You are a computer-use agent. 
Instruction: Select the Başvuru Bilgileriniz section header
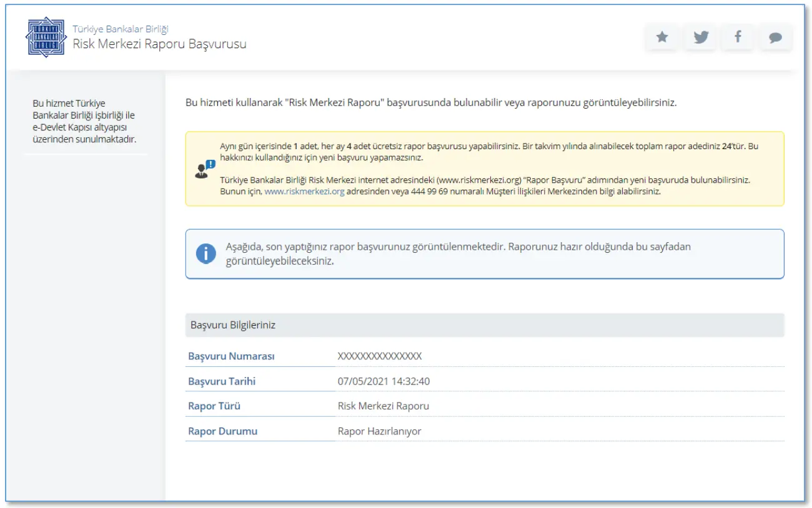pos(485,325)
